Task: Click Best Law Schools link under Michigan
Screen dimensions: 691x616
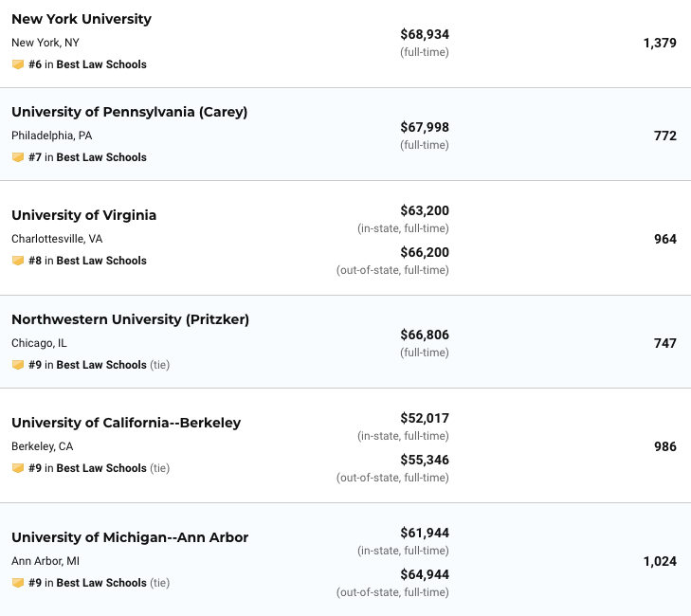Action: pos(101,583)
